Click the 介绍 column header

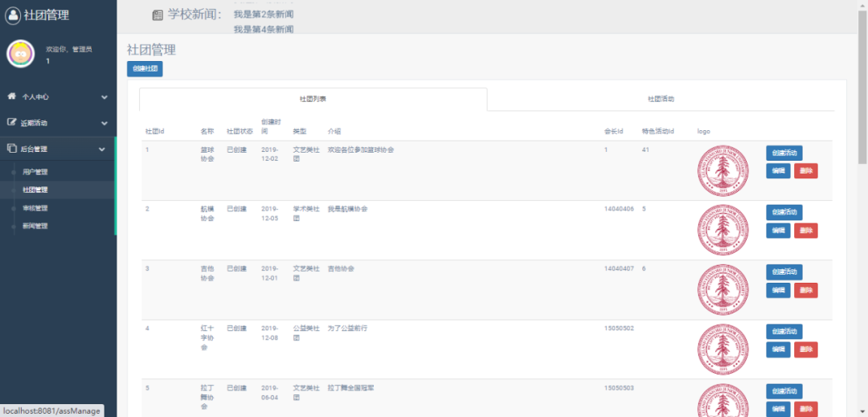(x=334, y=132)
